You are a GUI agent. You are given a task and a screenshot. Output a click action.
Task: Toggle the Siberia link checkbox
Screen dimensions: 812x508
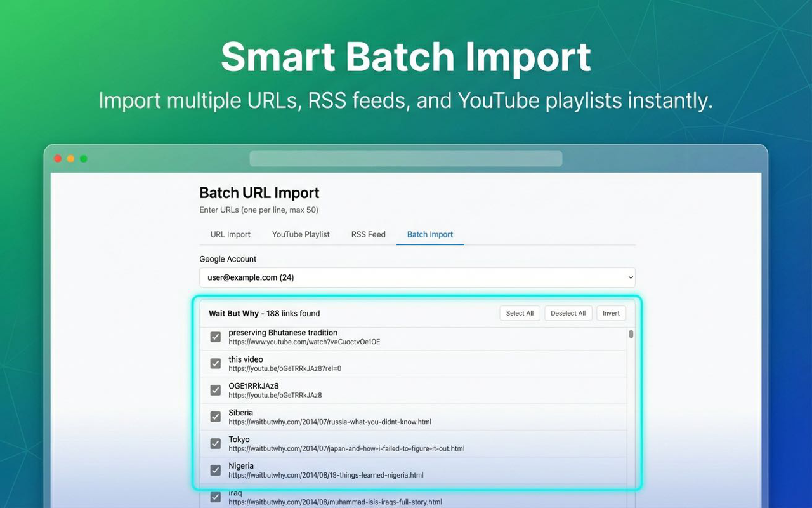click(x=215, y=417)
